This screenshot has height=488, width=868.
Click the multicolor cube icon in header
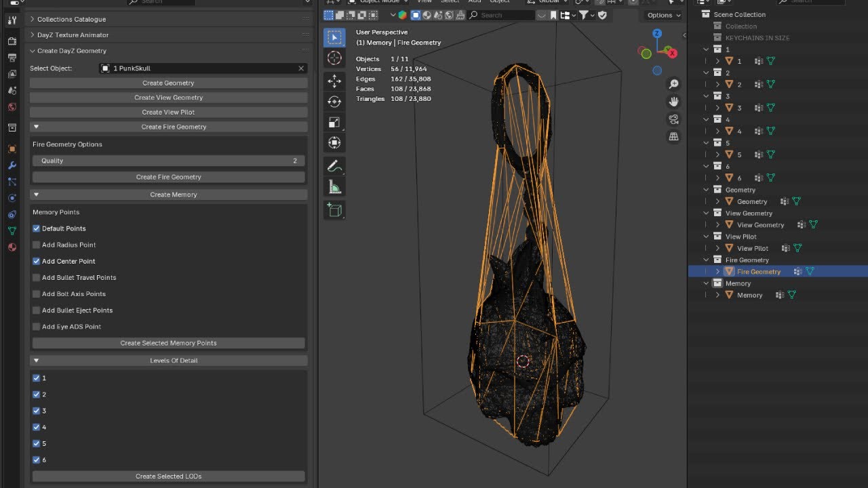402,15
